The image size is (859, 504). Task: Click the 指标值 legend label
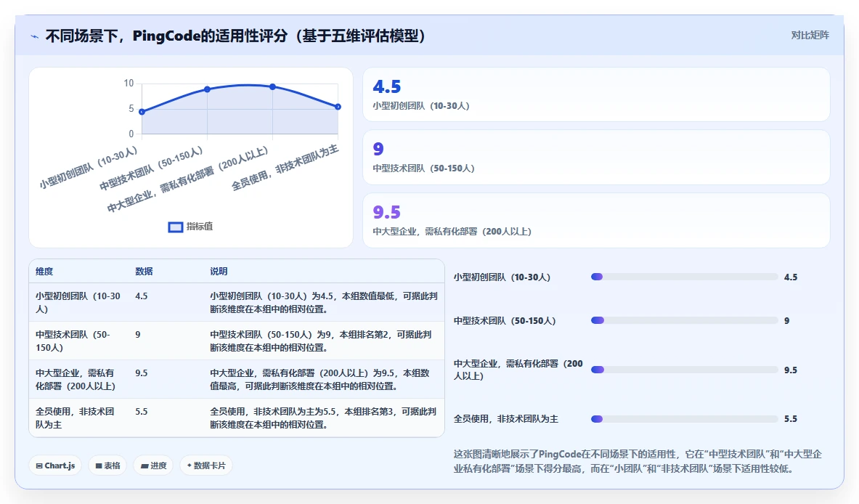(200, 227)
